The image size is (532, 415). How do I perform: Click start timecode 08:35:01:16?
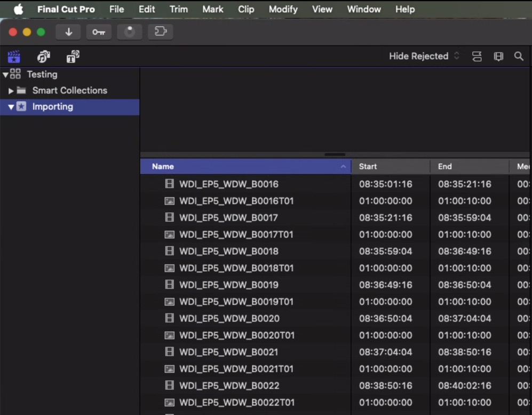(x=386, y=184)
